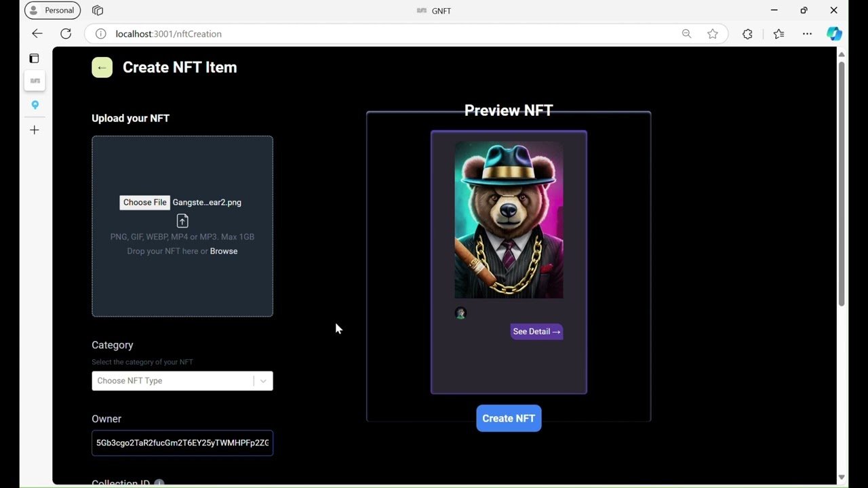Click the Owner label
This screenshot has height=488, width=868.
[x=106, y=419]
